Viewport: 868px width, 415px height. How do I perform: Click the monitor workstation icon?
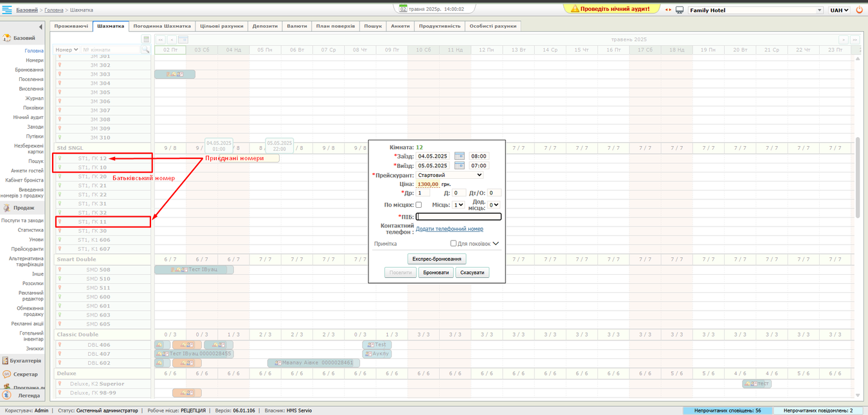[x=679, y=10]
